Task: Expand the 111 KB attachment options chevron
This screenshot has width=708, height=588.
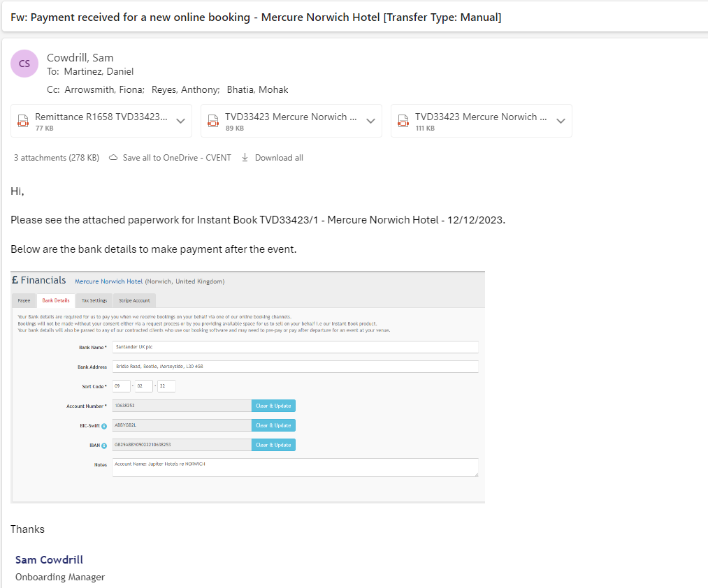Action: coord(561,121)
